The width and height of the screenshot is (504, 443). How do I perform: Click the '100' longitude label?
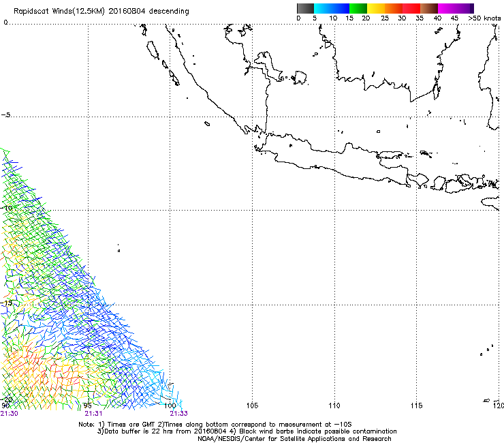[x=170, y=406]
